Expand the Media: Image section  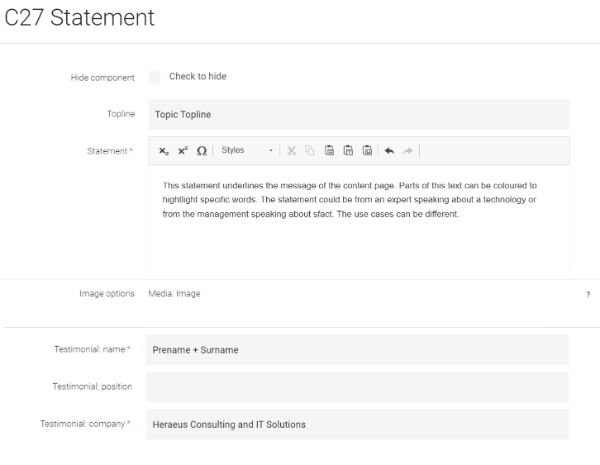(174, 294)
